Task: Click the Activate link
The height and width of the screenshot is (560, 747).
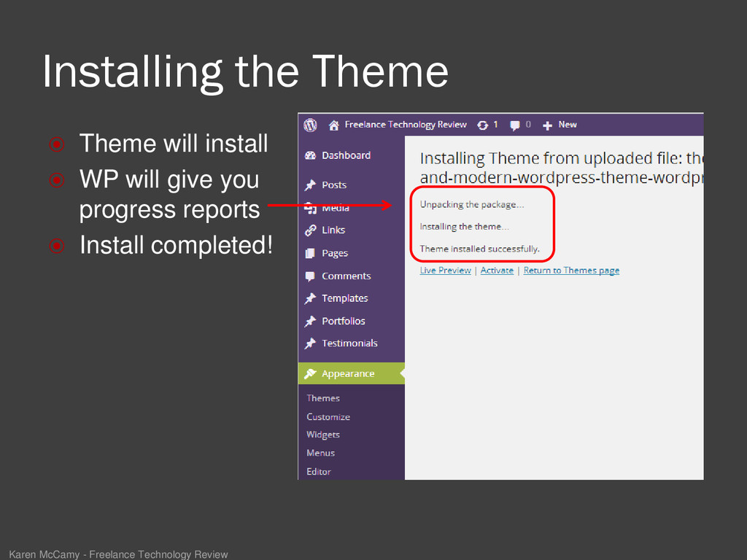Action: [497, 271]
